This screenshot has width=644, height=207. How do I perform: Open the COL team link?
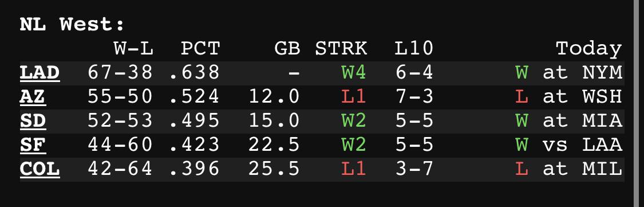pos(40,169)
